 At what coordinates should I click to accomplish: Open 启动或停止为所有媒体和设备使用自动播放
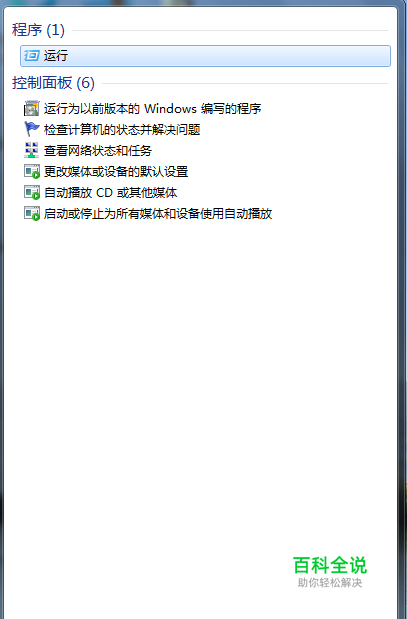point(158,214)
